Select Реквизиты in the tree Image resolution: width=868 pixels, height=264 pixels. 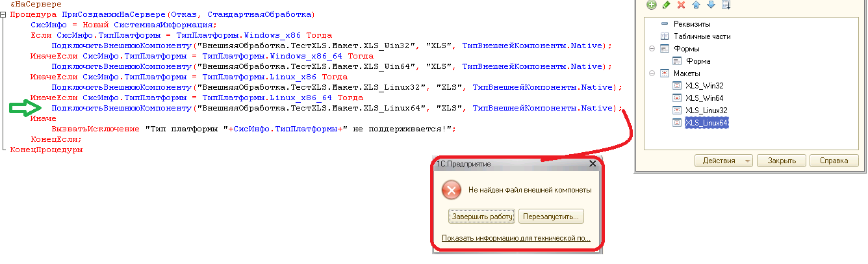pyautogui.click(x=692, y=24)
